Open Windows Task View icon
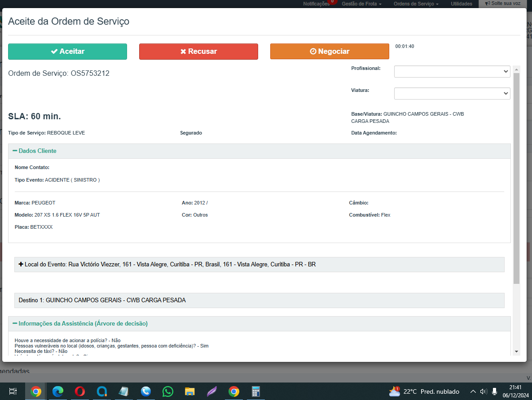The width and height of the screenshot is (532, 400). click(13, 391)
